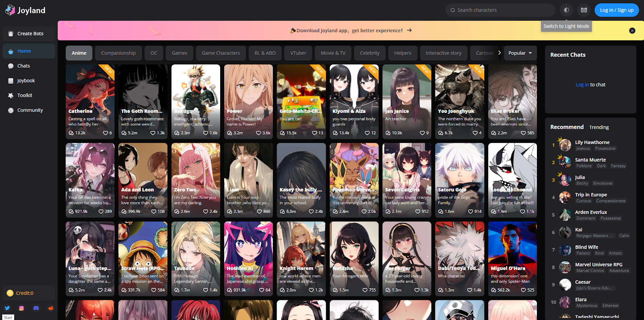Screen dimensions: 644x320
Task: Toggle light/dark mode sun icon
Action: 566,10
